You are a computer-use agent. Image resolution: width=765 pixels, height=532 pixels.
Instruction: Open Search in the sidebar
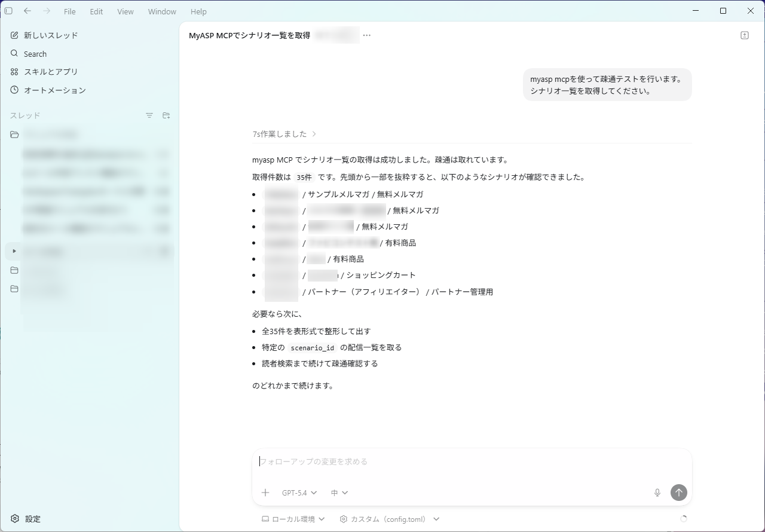pyautogui.click(x=35, y=54)
